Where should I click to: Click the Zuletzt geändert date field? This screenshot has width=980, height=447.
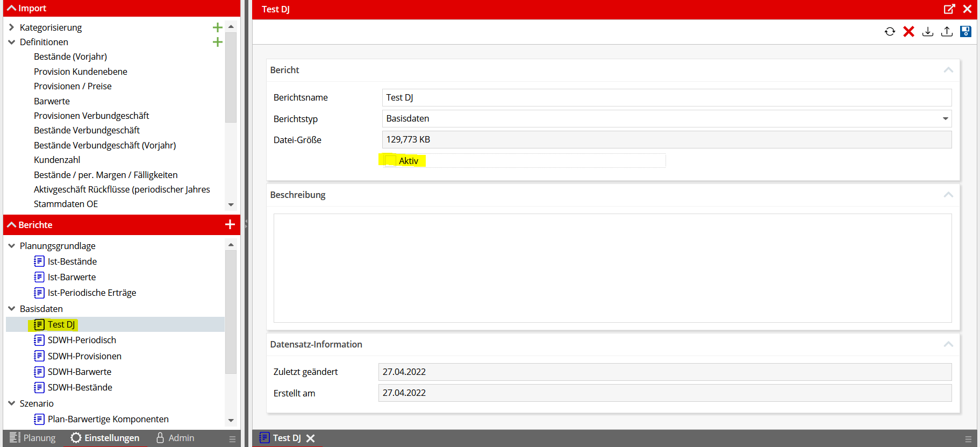tap(665, 372)
